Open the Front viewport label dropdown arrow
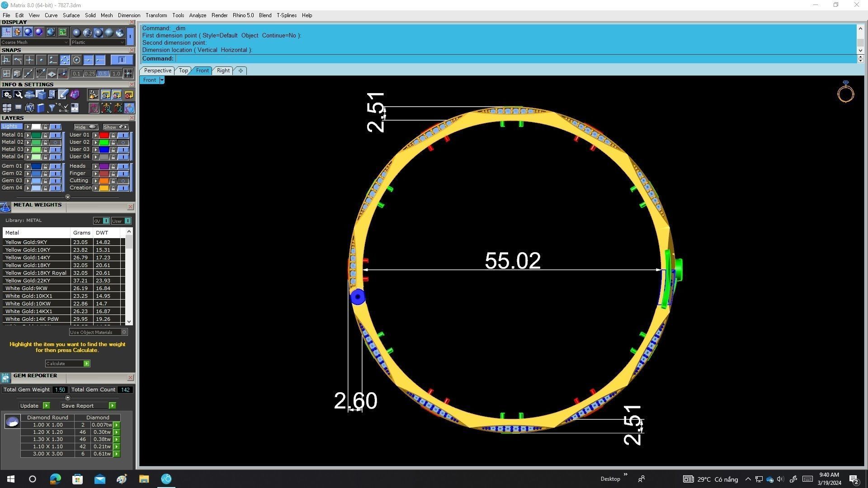 tap(162, 80)
